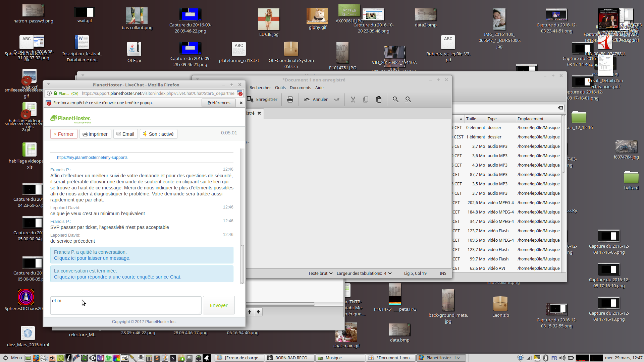Viewport: 644px width, 362px height.
Task: Open Texte brut syntax dropdown
Action: point(320,274)
